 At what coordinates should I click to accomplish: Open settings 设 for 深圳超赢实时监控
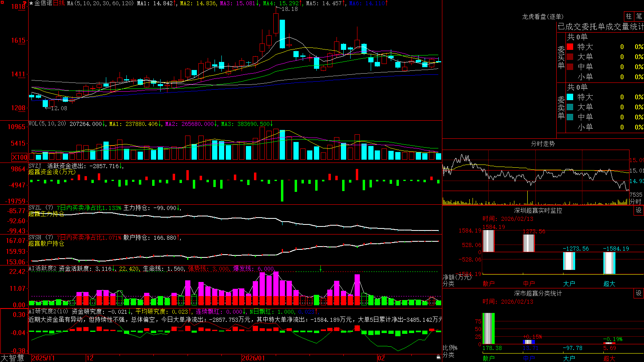click(x=639, y=210)
